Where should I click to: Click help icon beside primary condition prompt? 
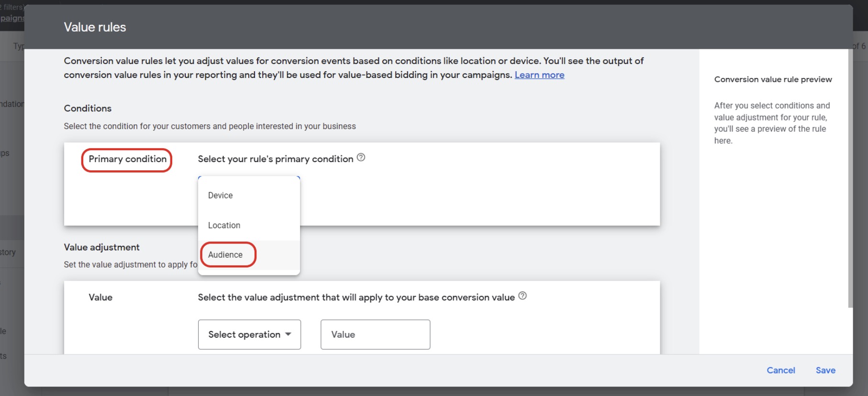(361, 157)
